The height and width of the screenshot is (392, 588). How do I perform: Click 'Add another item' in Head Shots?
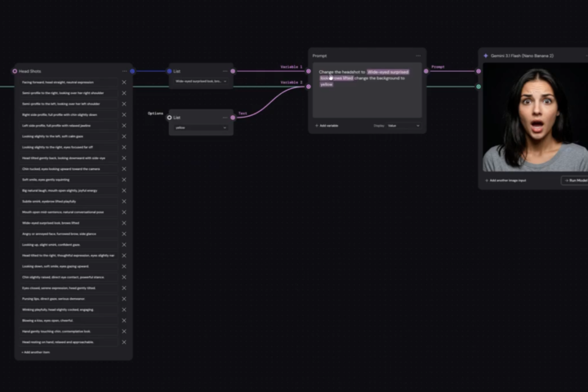click(x=36, y=352)
